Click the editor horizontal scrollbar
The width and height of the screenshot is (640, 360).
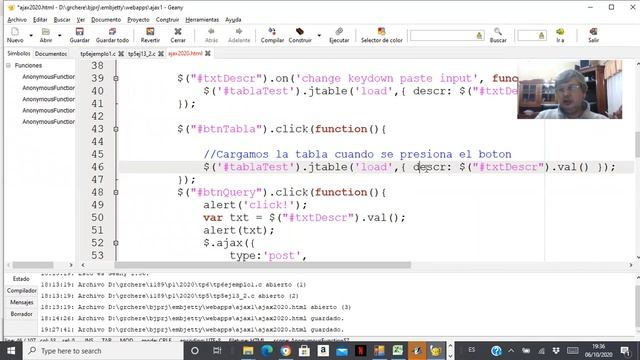(x=263, y=265)
